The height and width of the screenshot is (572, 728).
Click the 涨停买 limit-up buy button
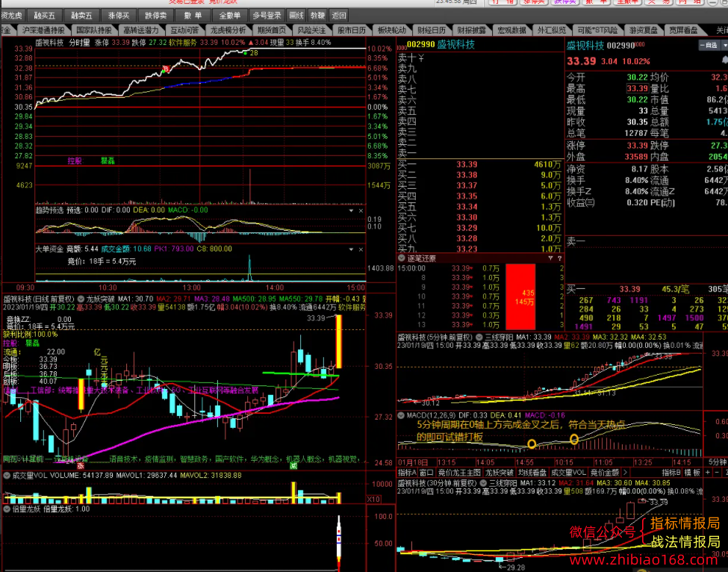[x=119, y=16]
